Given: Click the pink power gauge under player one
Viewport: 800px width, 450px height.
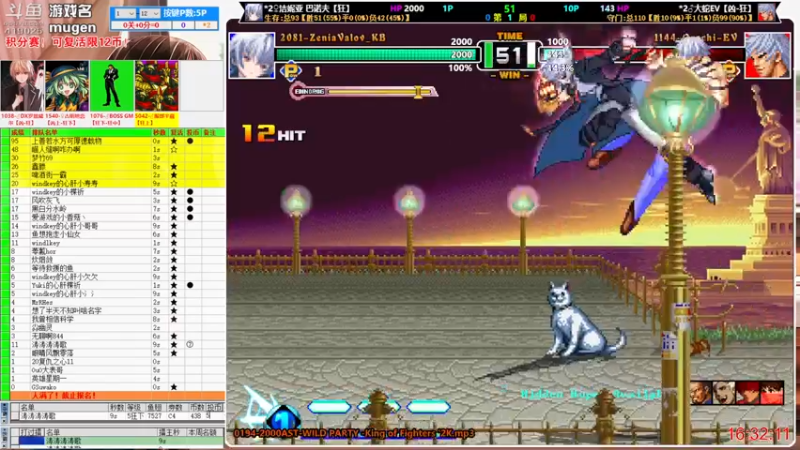Looking at the screenshot, I should [364, 91].
